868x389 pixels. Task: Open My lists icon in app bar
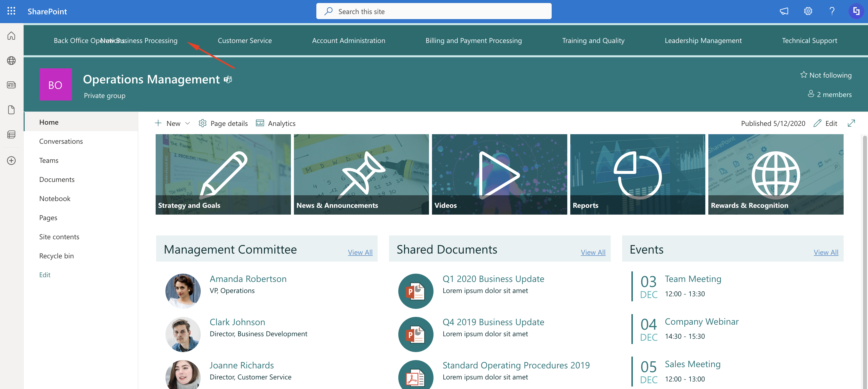pyautogui.click(x=11, y=134)
